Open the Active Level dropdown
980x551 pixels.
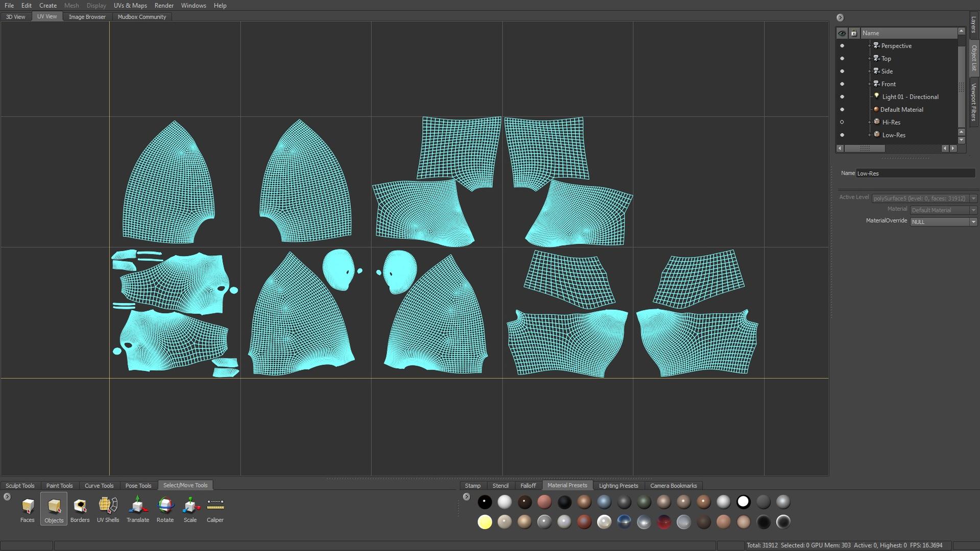(924, 198)
